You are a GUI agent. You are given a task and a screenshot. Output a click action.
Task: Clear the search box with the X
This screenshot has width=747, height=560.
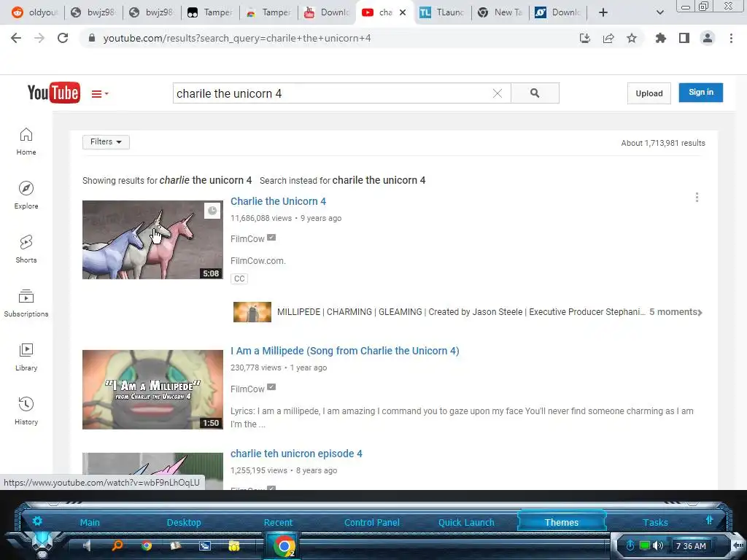(x=498, y=93)
